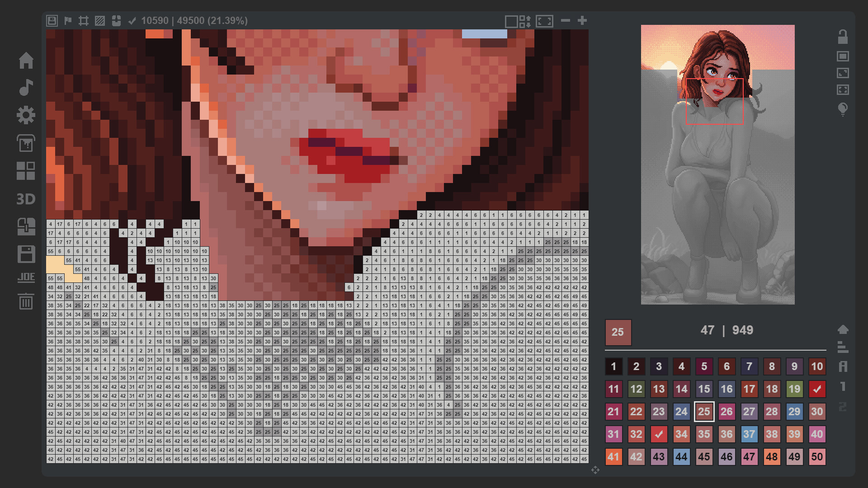868x488 pixels.
Task: Select color swatch number 37
Action: coord(749,434)
